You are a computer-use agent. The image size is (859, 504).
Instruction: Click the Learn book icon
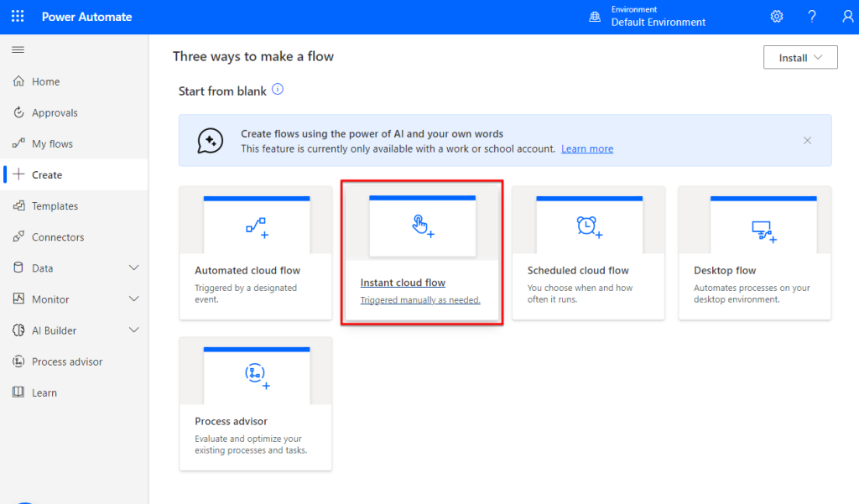(18, 392)
